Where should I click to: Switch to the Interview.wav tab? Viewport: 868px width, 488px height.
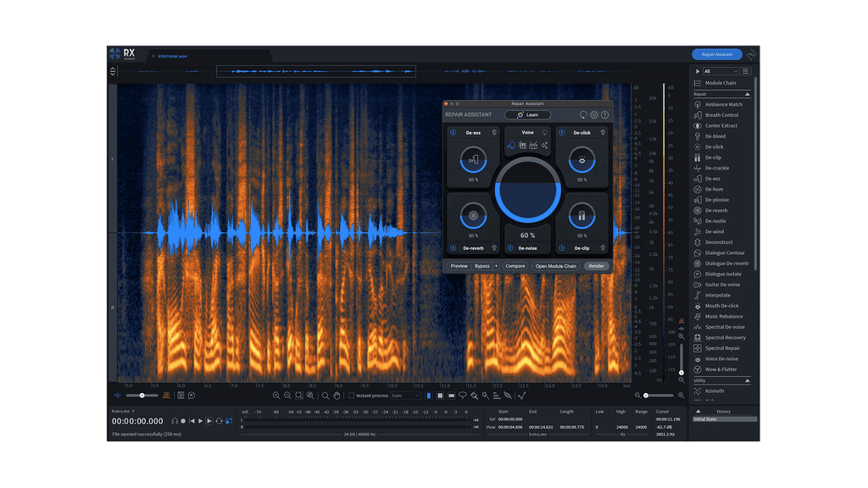point(171,56)
